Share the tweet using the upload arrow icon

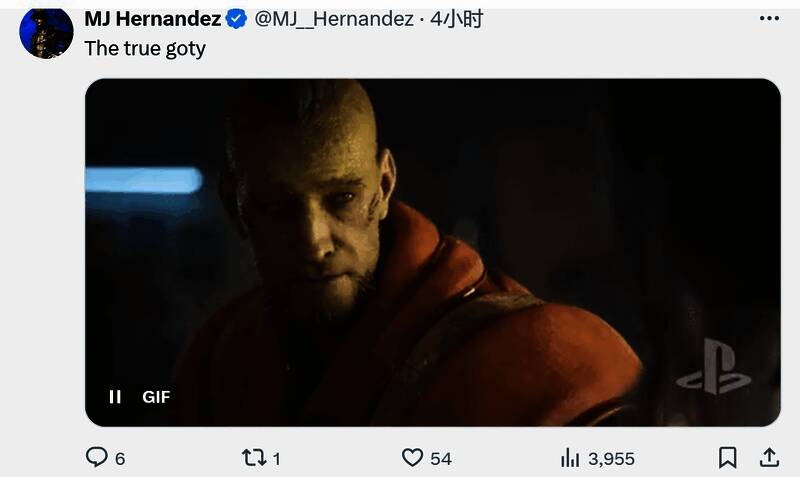(769, 458)
